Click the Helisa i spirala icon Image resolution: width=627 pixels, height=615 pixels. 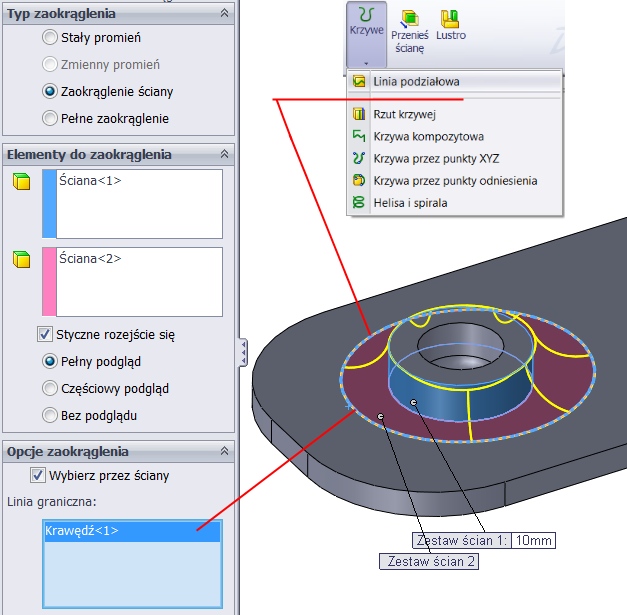point(359,202)
